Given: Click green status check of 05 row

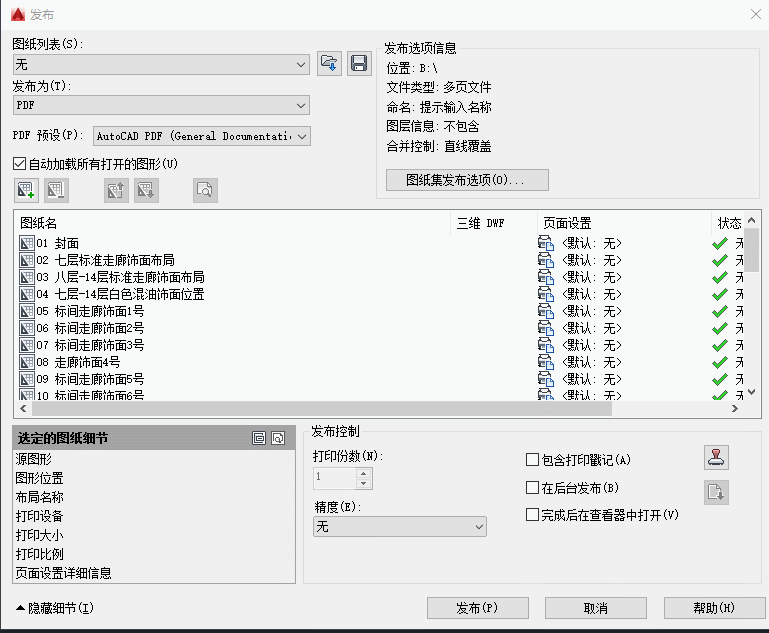Looking at the screenshot, I should [719, 311].
